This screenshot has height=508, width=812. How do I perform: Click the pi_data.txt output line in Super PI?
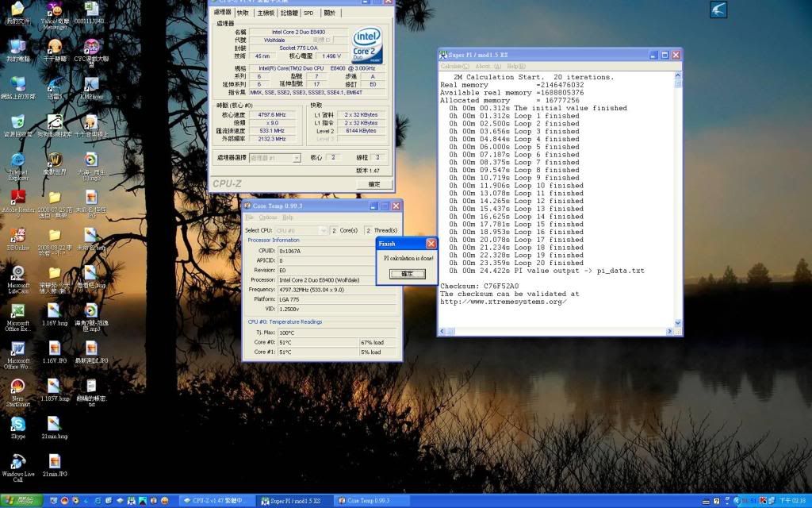[546, 271]
